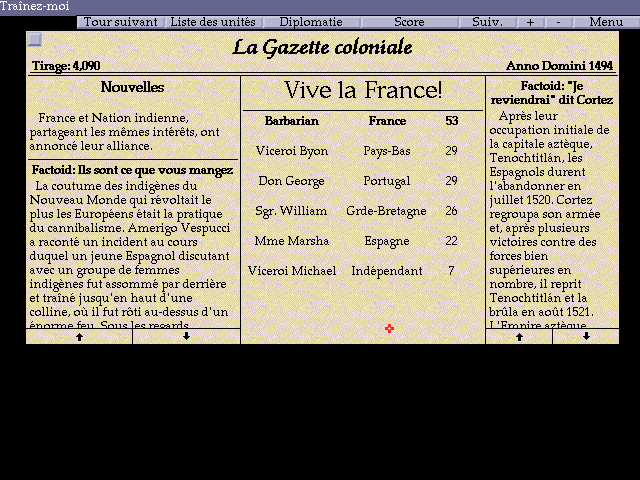Image resolution: width=640 pixels, height=480 pixels.
Task: Click the La Gazette coloniale title
Action: [x=322, y=47]
